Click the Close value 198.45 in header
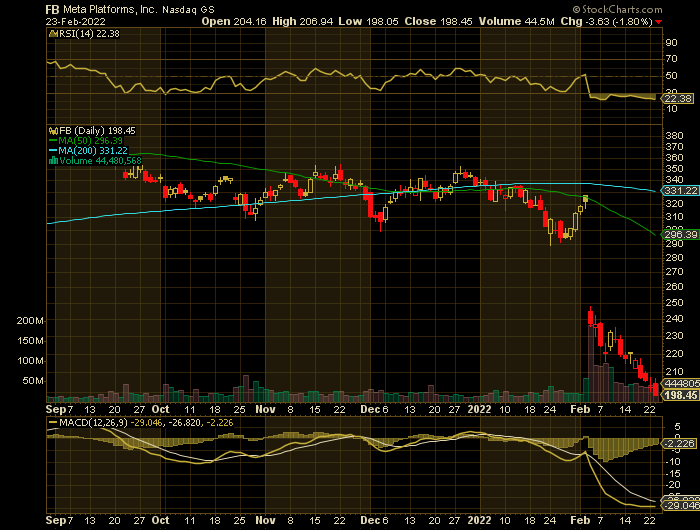 (456, 21)
